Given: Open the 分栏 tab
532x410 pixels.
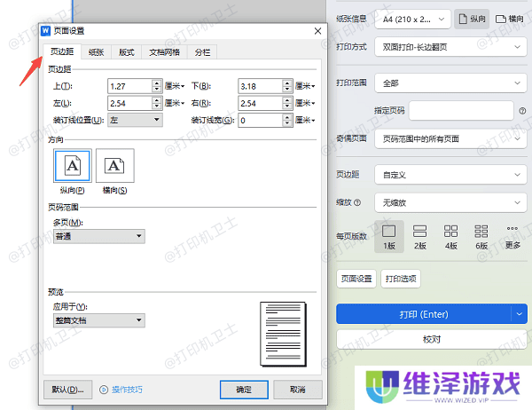Looking at the screenshot, I should point(202,52).
